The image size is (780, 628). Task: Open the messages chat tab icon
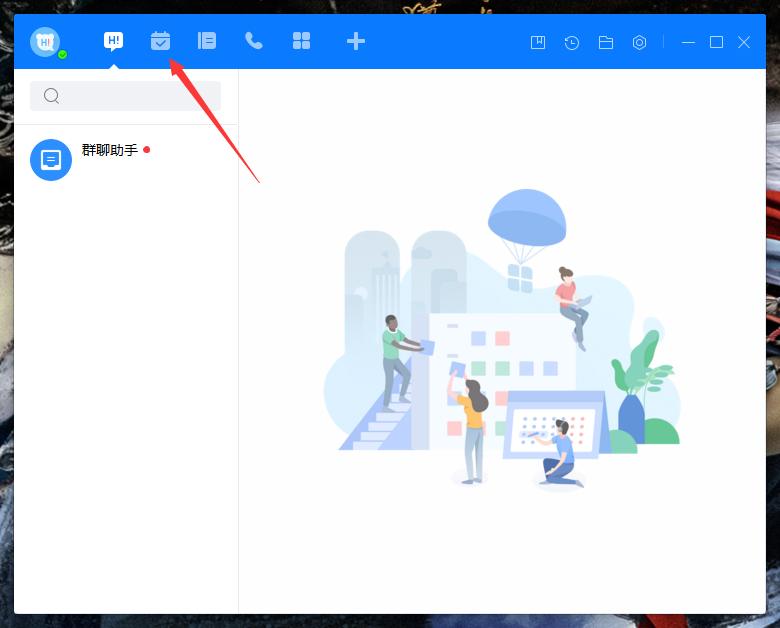coord(113,41)
